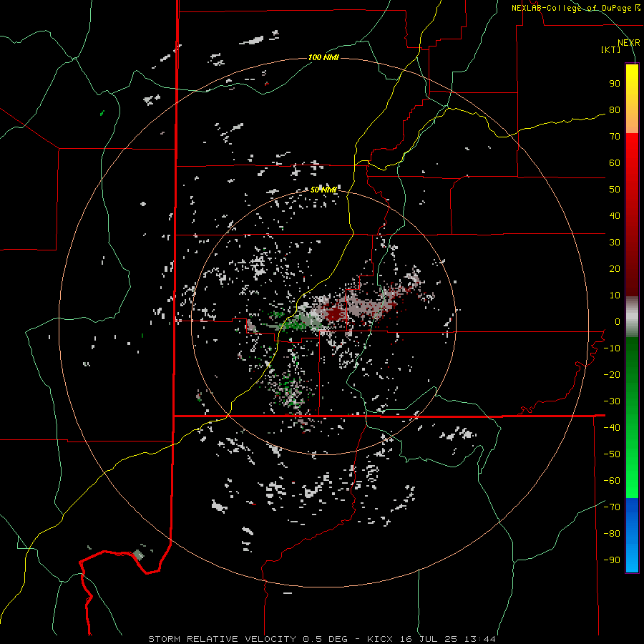
Task: Select the 50 NMI range ring label
Action: click(x=323, y=190)
